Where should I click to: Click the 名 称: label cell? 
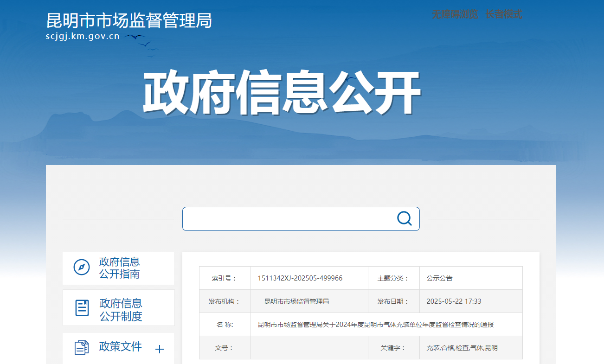pyautogui.click(x=225, y=325)
